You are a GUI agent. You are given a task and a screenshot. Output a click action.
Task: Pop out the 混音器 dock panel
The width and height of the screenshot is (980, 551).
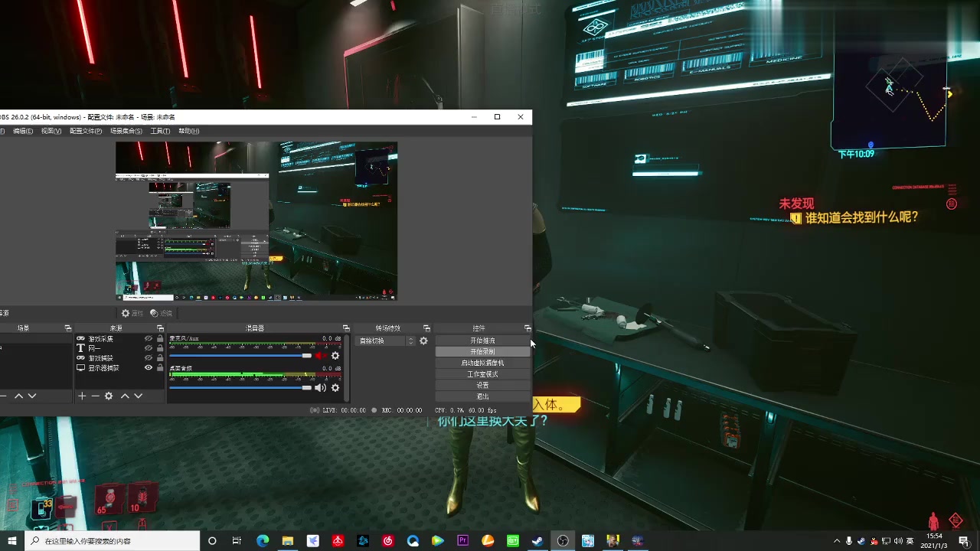tap(346, 328)
